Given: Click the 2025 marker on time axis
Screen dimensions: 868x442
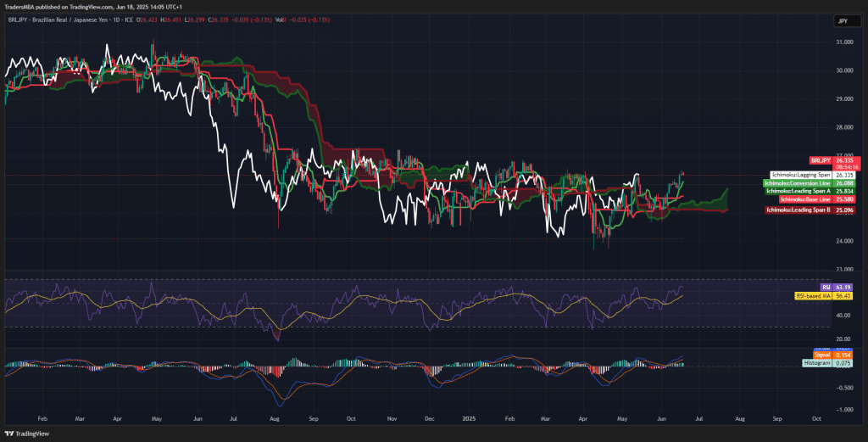Looking at the screenshot, I should coord(469,419).
